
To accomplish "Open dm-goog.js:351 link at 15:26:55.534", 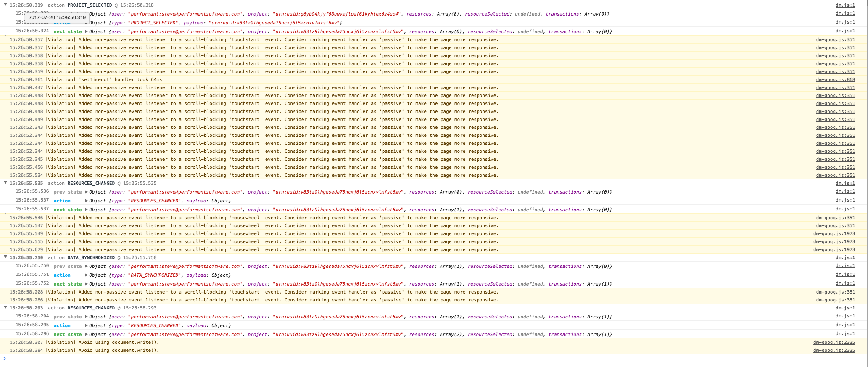I will [836, 176].
